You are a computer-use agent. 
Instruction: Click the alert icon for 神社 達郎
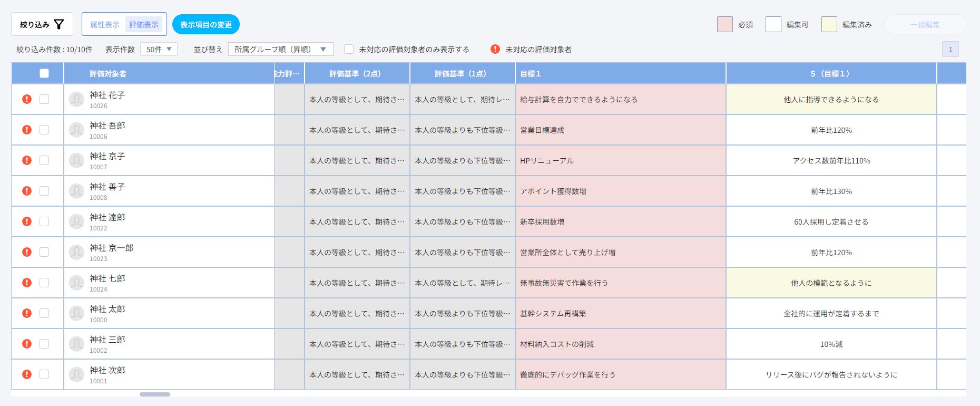(27, 221)
